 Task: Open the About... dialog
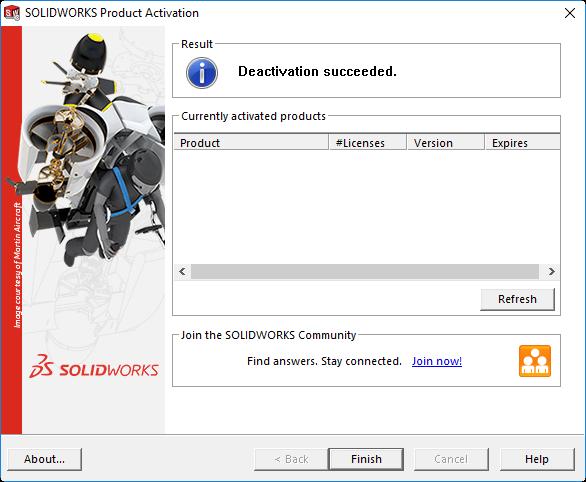[x=44, y=459]
